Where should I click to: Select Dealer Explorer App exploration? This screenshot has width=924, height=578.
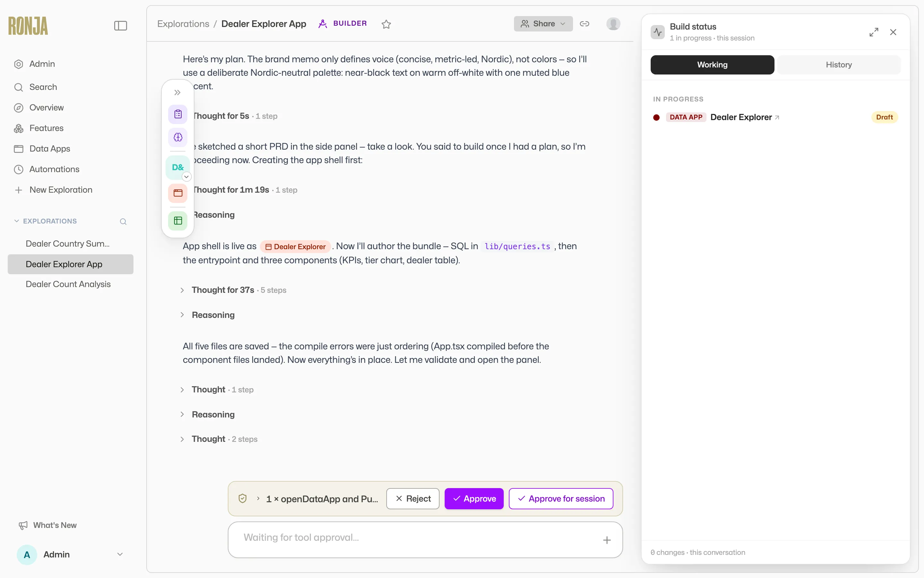[70, 264]
